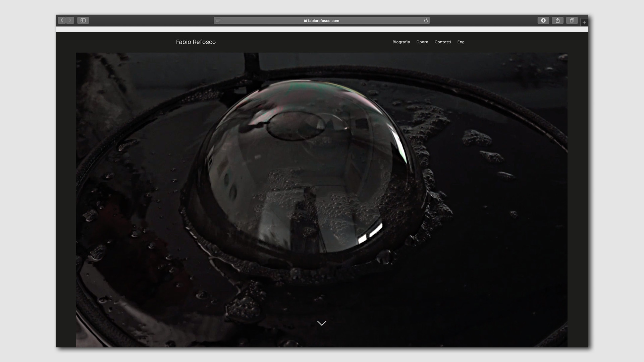Click the fabiorefosco.com address field
The width and height of the screenshot is (644, 362).
coord(322,20)
